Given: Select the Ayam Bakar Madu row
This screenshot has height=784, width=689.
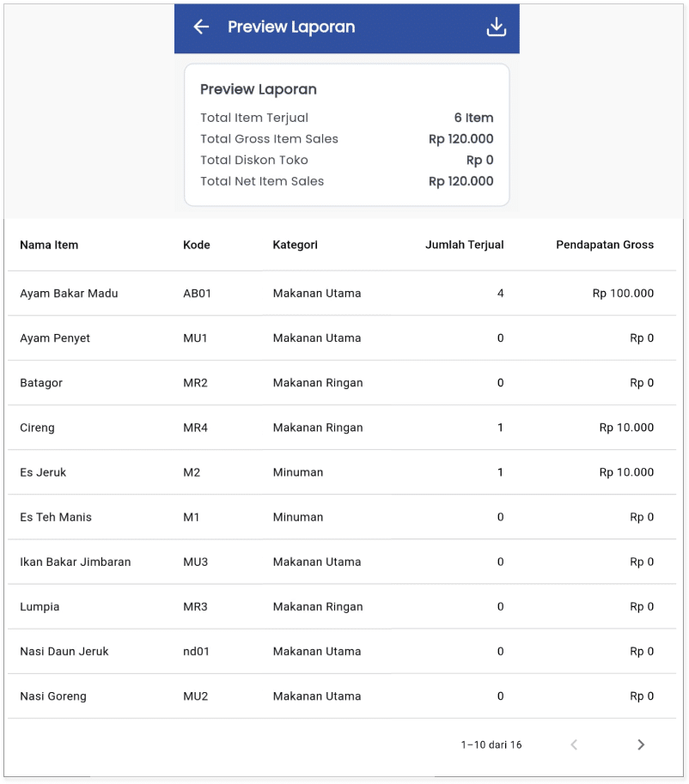Looking at the screenshot, I should click(x=342, y=294).
